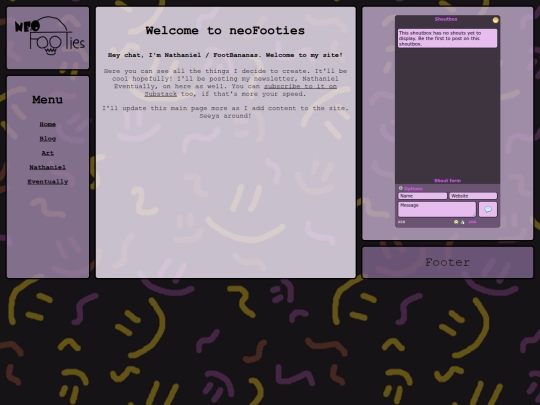Image resolution: width=540 pixels, height=405 pixels.
Task: Open the Art menu link
Action: coord(48,153)
